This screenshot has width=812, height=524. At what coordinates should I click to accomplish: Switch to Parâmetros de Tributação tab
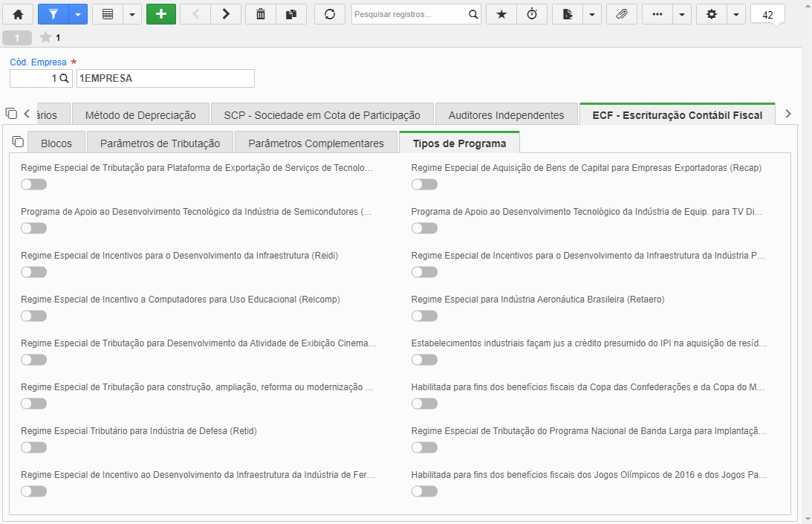click(x=160, y=143)
